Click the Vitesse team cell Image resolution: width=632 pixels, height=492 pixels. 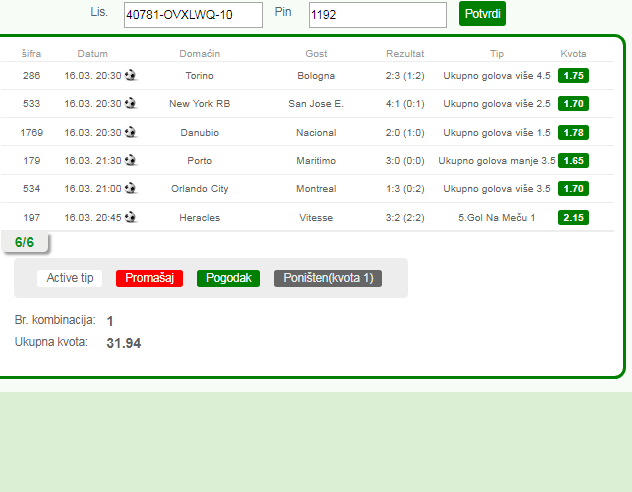pos(316,218)
